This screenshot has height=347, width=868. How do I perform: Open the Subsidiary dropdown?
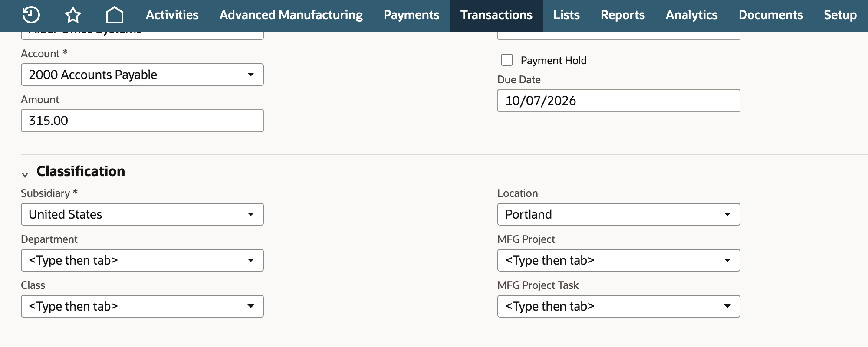click(x=142, y=214)
